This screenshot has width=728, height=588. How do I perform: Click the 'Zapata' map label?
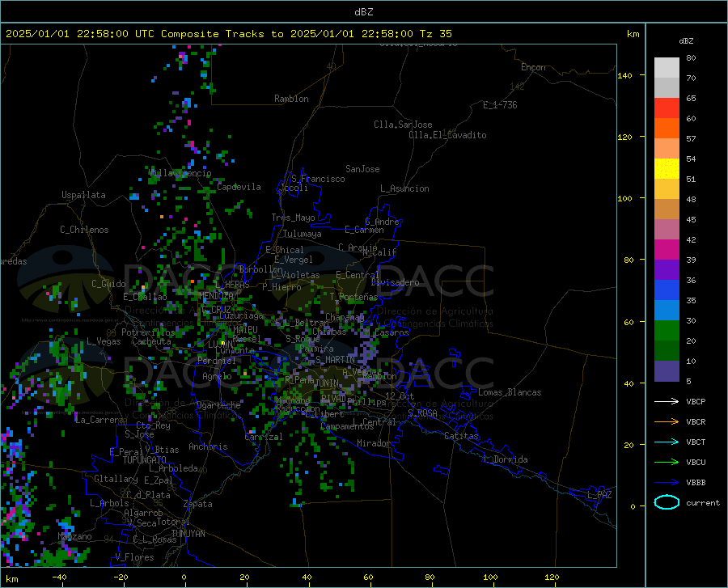(198, 504)
